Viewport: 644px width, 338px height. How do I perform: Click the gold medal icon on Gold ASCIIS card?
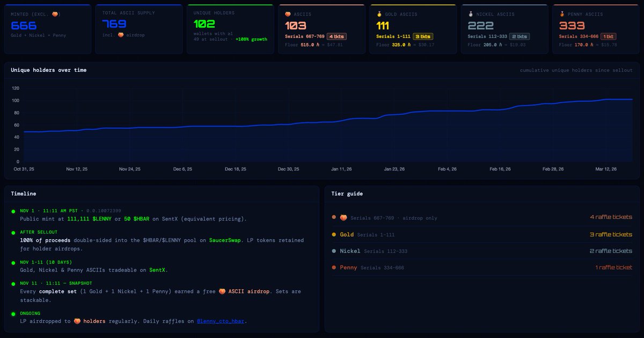tap(379, 14)
